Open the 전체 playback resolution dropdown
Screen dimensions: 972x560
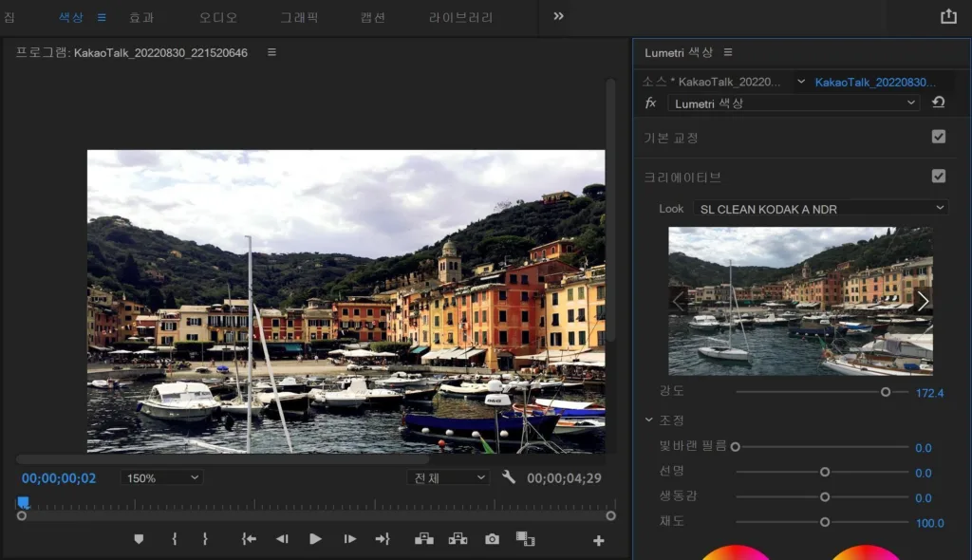tap(448, 477)
